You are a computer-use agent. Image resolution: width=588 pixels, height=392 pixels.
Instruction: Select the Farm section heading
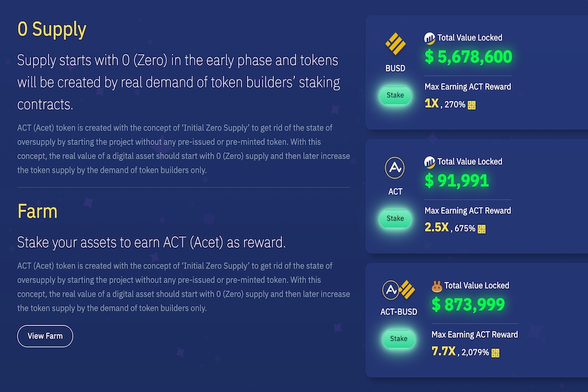point(37,211)
